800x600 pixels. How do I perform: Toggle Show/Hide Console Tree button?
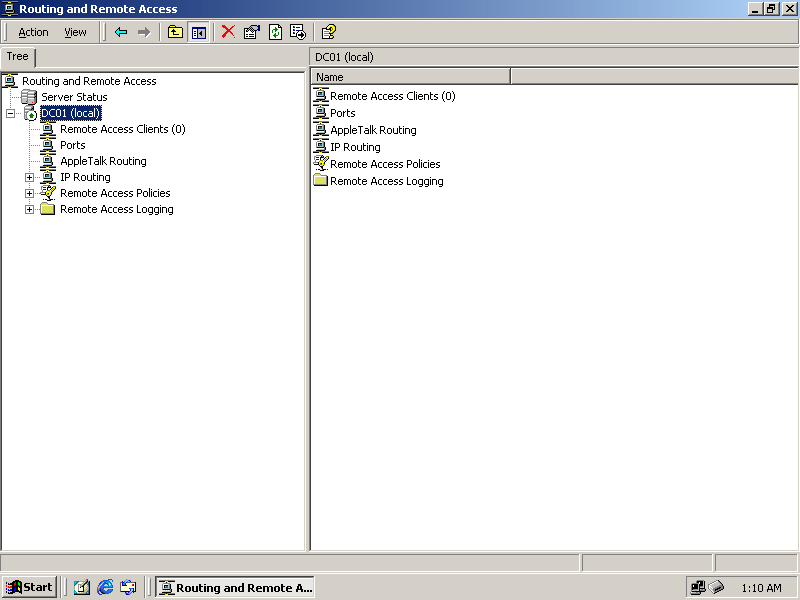[198, 32]
